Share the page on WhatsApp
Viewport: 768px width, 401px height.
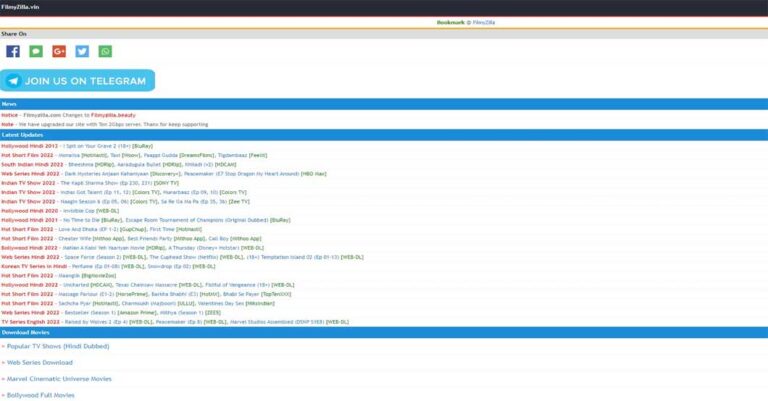tap(105, 51)
